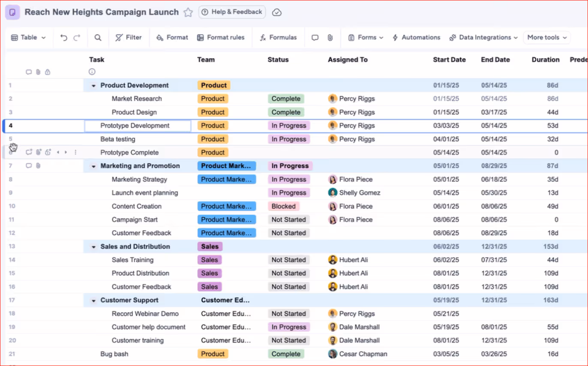Click In Progress status for Beta testing
Screen dimensions: 588x366
[289, 139]
